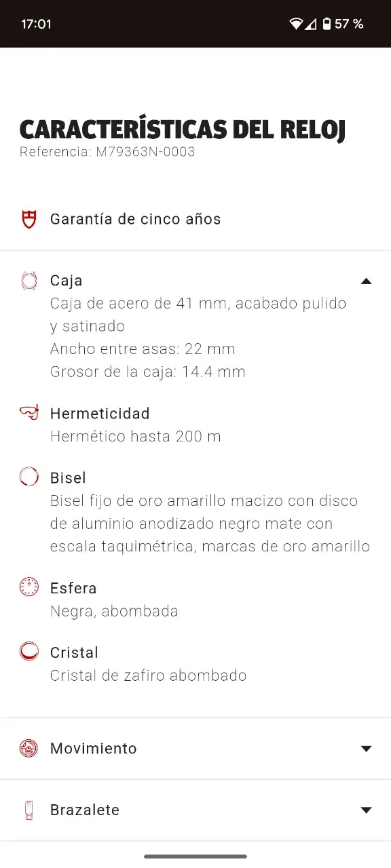This screenshot has width=391, height=868.
Task: Tap the dial icon beside Esfera
Action: pyautogui.click(x=29, y=587)
